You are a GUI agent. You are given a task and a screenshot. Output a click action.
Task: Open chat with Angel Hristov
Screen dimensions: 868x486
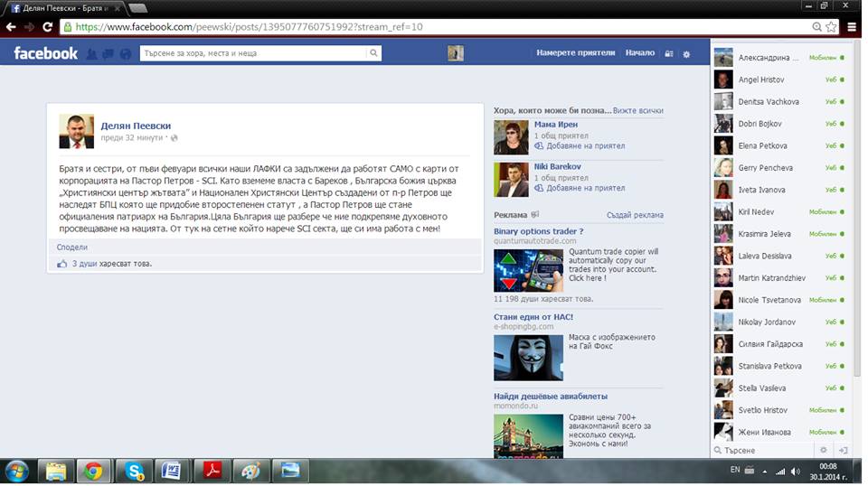(x=780, y=79)
